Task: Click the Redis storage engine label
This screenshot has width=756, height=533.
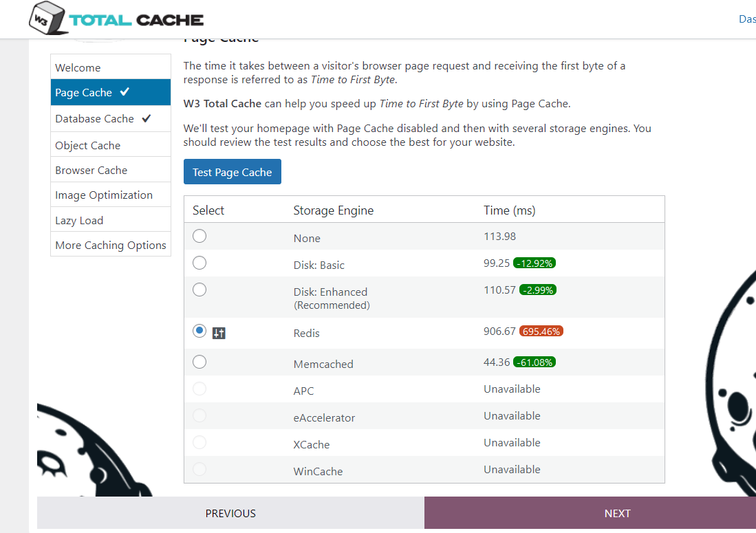Action: click(x=306, y=333)
